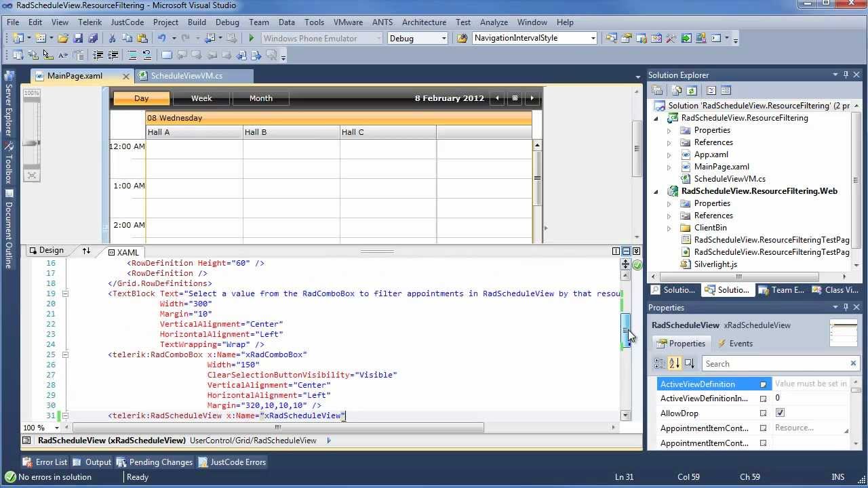Select App.xaml in Solution Explorer
Viewport: 868px width, 488px height.
[x=711, y=155]
